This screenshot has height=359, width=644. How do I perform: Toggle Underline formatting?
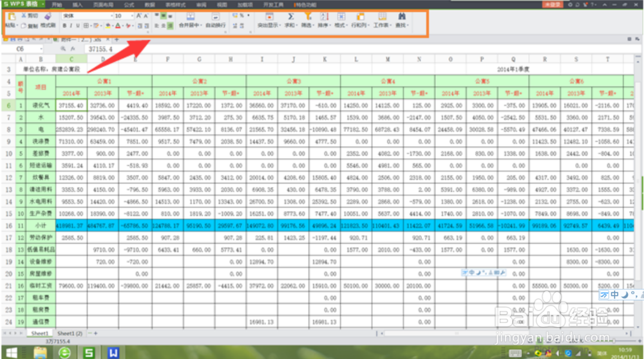tap(78, 26)
